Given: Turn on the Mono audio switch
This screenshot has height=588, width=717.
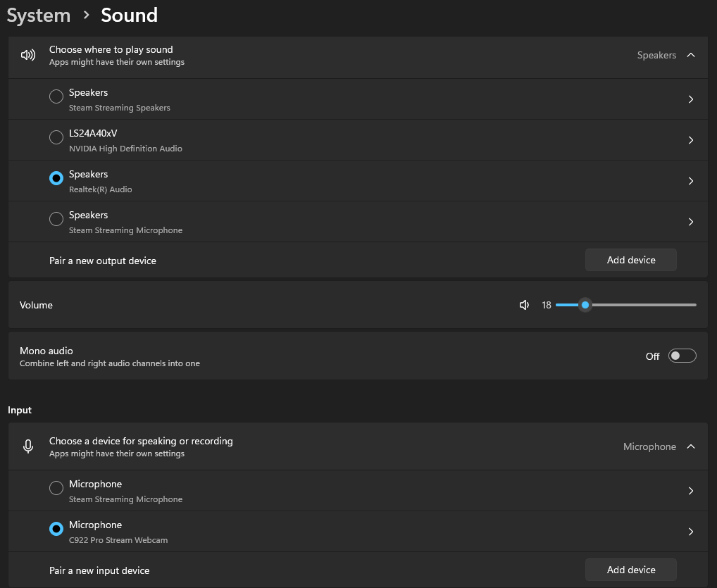Looking at the screenshot, I should [x=682, y=356].
